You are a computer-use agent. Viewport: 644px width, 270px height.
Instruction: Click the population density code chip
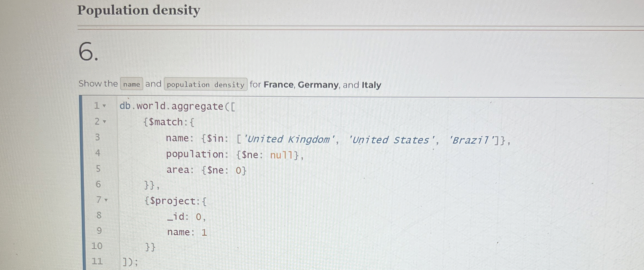tap(205, 84)
